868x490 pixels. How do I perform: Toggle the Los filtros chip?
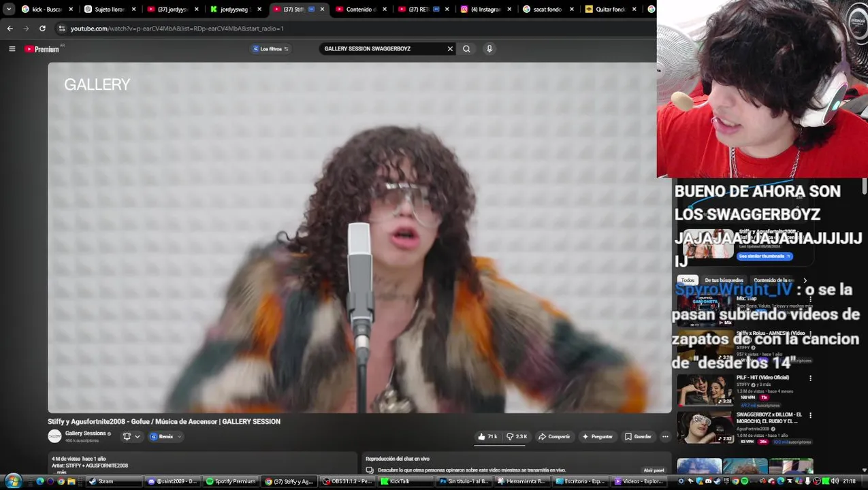coord(271,49)
